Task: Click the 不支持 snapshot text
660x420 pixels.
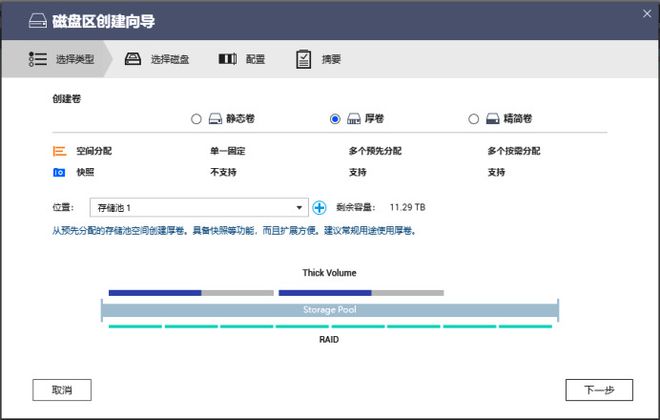Action: point(223,172)
